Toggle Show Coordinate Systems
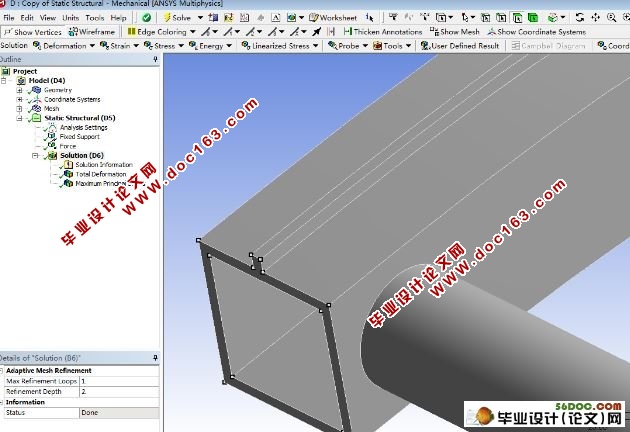The image size is (630, 432). (x=536, y=32)
